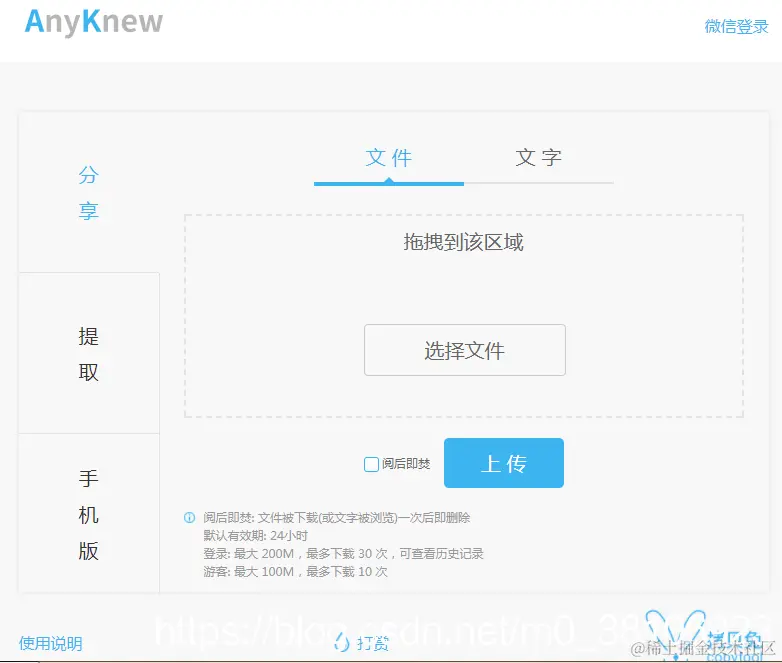This screenshot has width=782, height=663.
Task: Select the 提取 sidebar tab
Action: click(89, 354)
